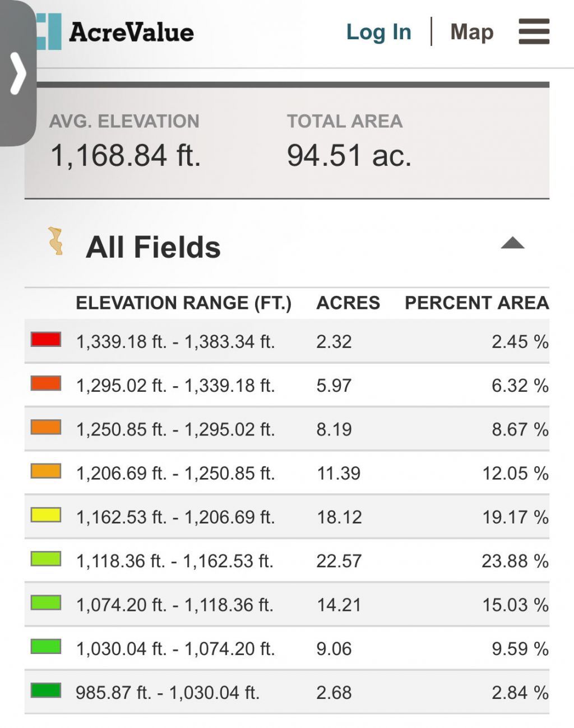Click the All Fields heading
574x728 pixels.
[153, 247]
